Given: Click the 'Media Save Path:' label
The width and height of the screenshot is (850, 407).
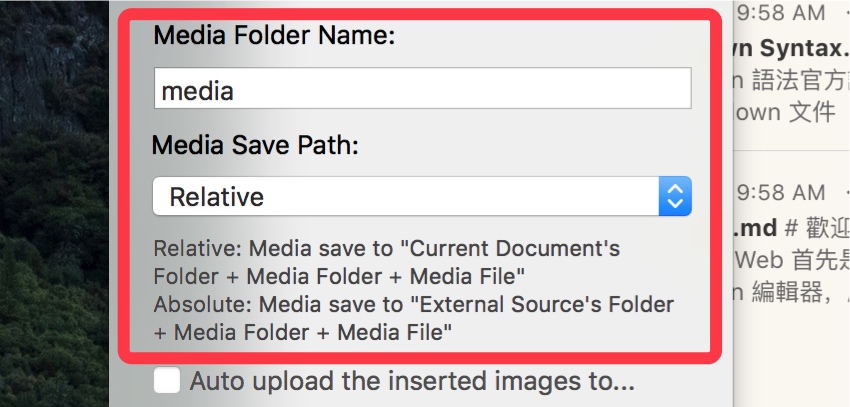Looking at the screenshot, I should coord(255,144).
